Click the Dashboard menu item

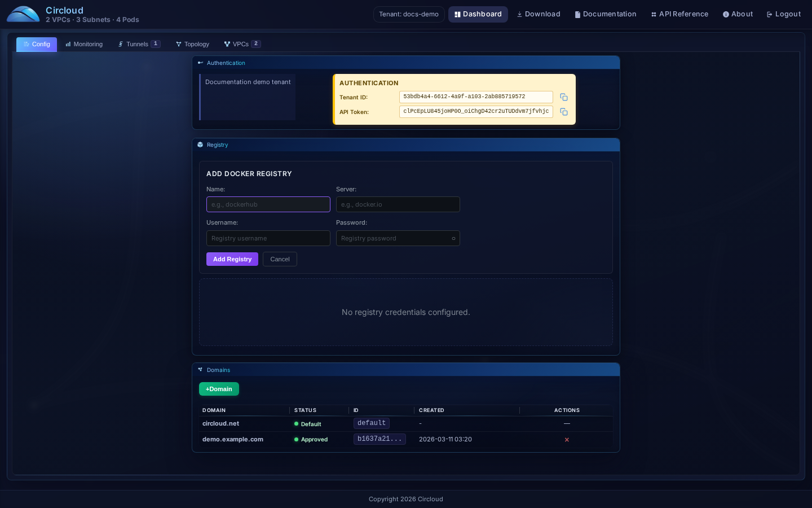tap(478, 14)
